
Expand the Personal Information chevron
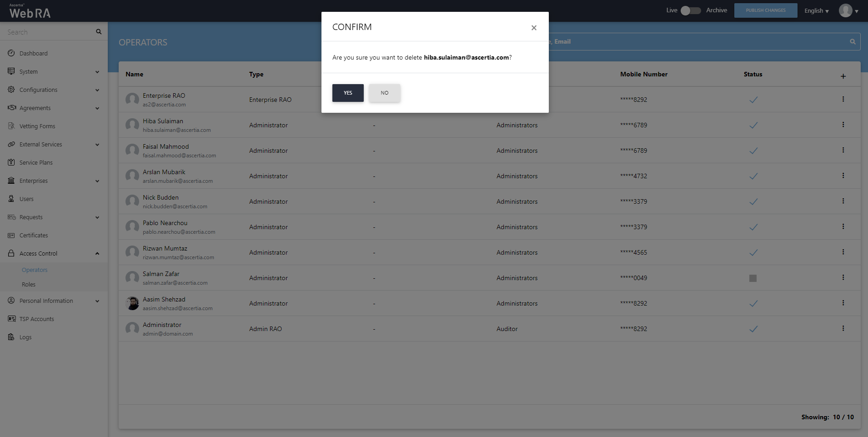[x=97, y=301]
